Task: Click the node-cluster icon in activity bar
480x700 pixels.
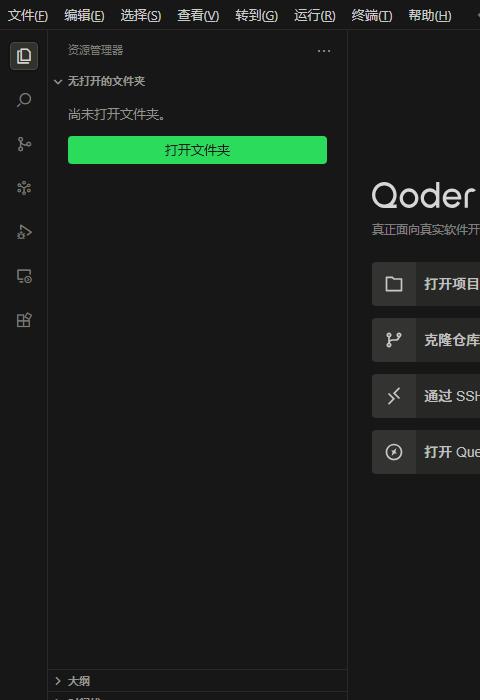Action: coord(24,188)
